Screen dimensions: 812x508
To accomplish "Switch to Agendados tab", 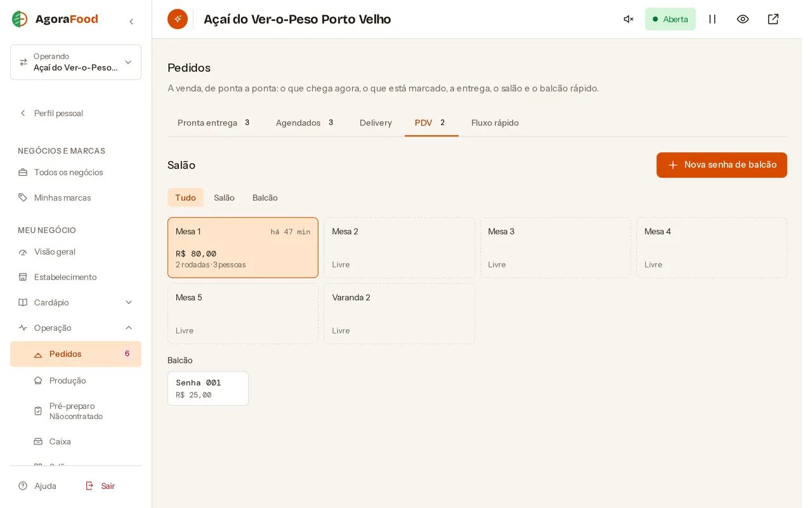I will (304, 123).
